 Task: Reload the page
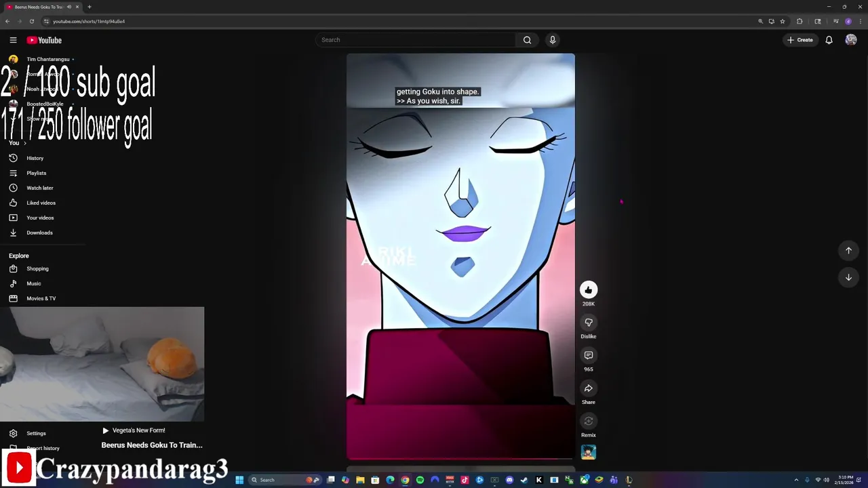[x=31, y=21]
